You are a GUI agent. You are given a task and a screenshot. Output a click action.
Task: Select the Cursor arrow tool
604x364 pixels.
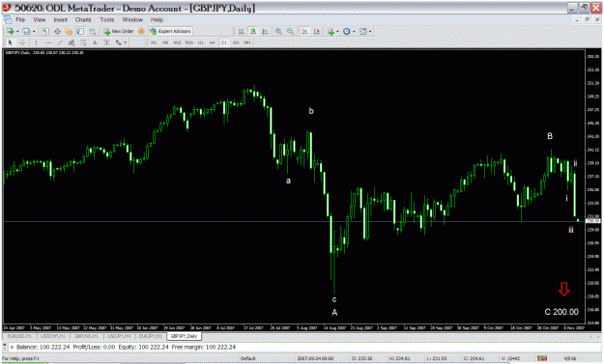[10, 42]
